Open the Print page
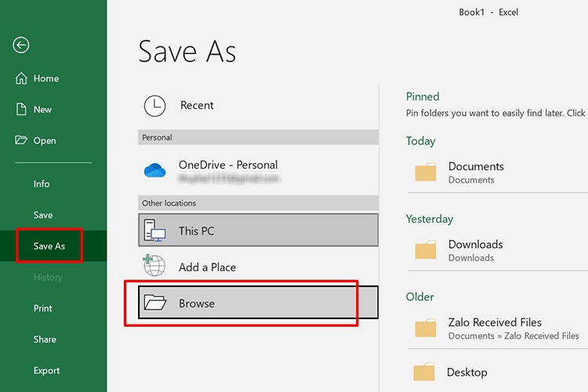The image size is (588, 392). [x=43, y=308]
